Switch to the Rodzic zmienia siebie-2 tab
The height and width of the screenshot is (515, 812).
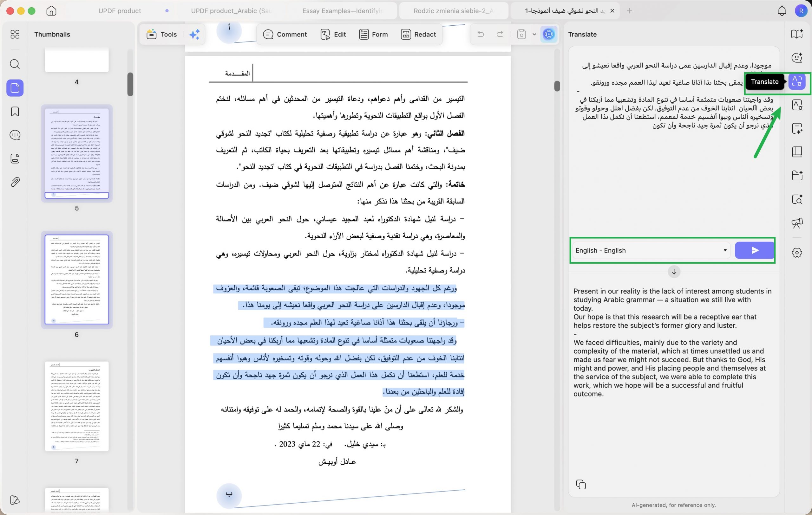coord(454,11)
